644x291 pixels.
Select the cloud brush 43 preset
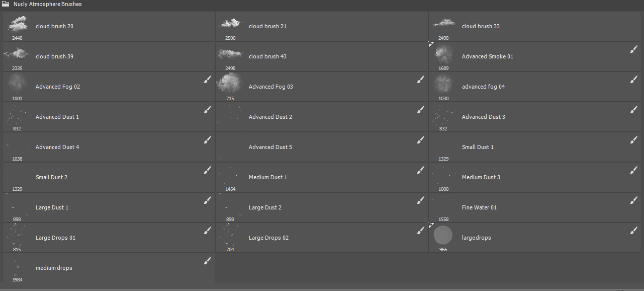click(x=267, y=56)
